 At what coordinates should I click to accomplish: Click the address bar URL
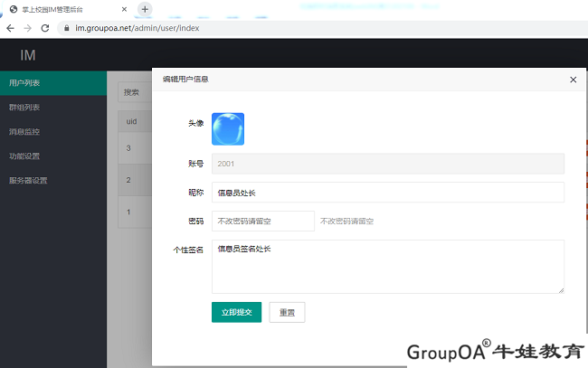point(137,28)
